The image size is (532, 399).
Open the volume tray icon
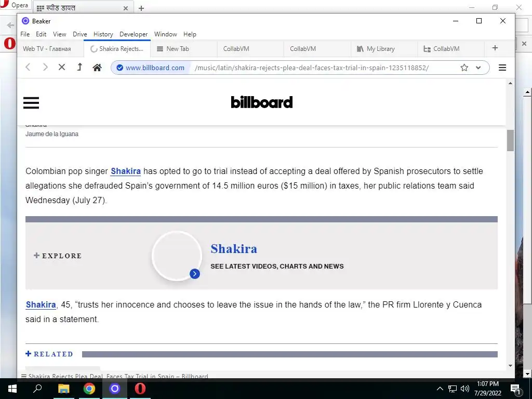point(465,389)
